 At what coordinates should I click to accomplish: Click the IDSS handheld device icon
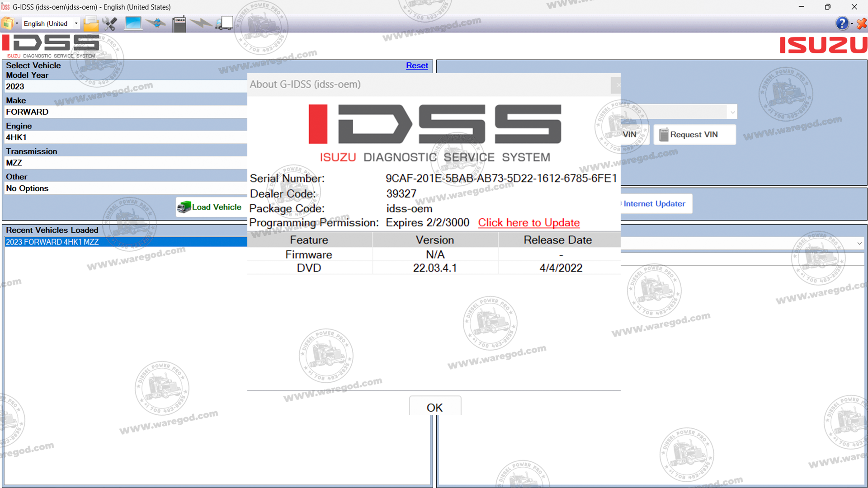tap(179, 23)
